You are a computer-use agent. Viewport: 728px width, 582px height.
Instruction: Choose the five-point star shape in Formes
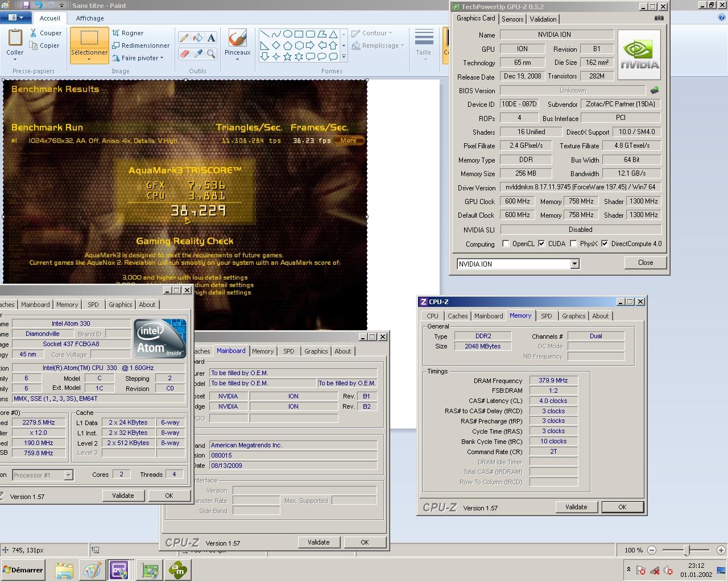287,56
